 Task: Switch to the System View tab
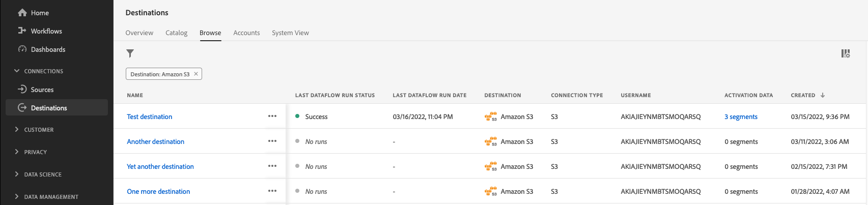290,33
